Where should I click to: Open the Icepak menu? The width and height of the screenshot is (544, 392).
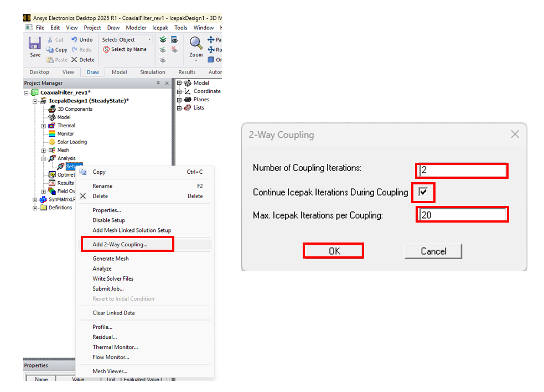click(x=160, y=28)
